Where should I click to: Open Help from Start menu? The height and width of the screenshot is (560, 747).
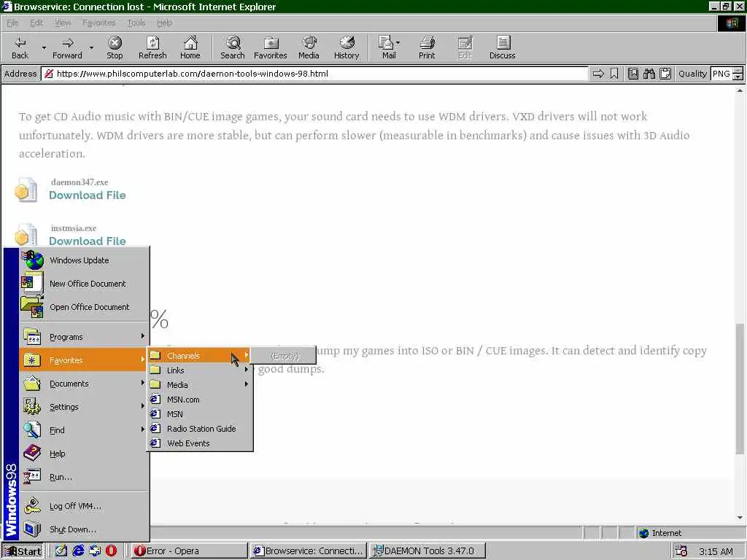[84, 454]
